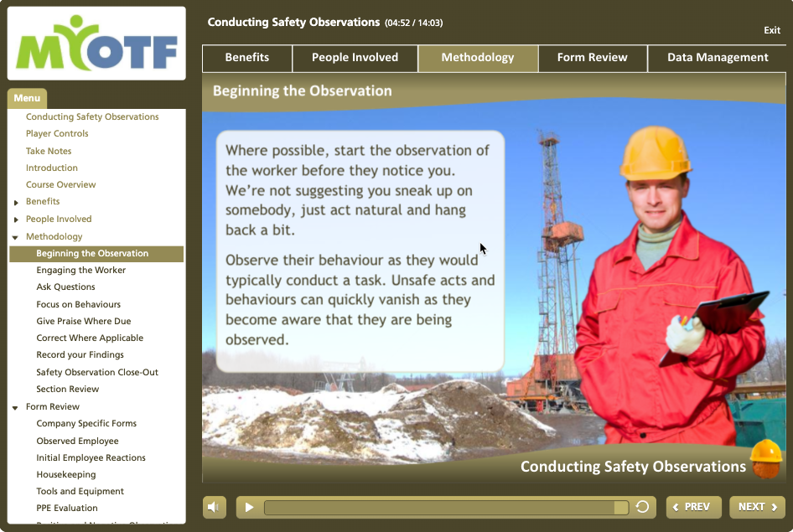Open the Course Overview slide
Screen dimensions: 793x532
click(60, 185)
